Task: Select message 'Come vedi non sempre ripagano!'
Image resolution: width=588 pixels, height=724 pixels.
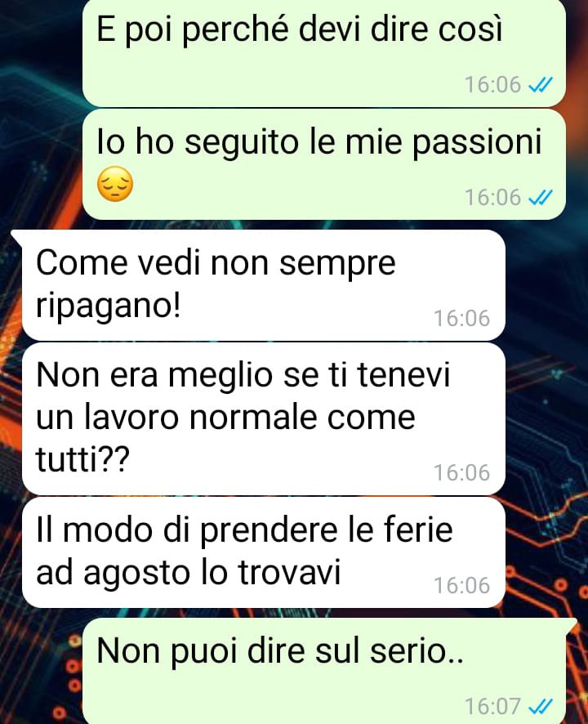Action: 264,285
